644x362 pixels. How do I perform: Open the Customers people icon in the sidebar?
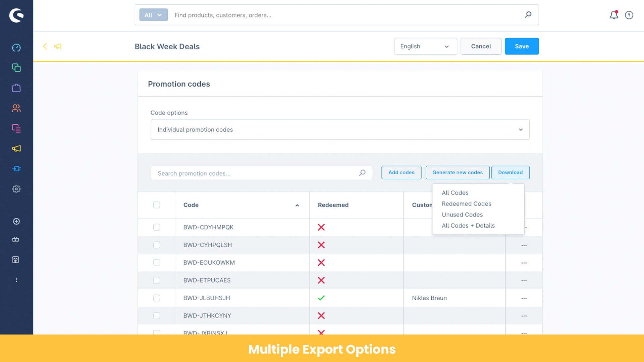16,108
